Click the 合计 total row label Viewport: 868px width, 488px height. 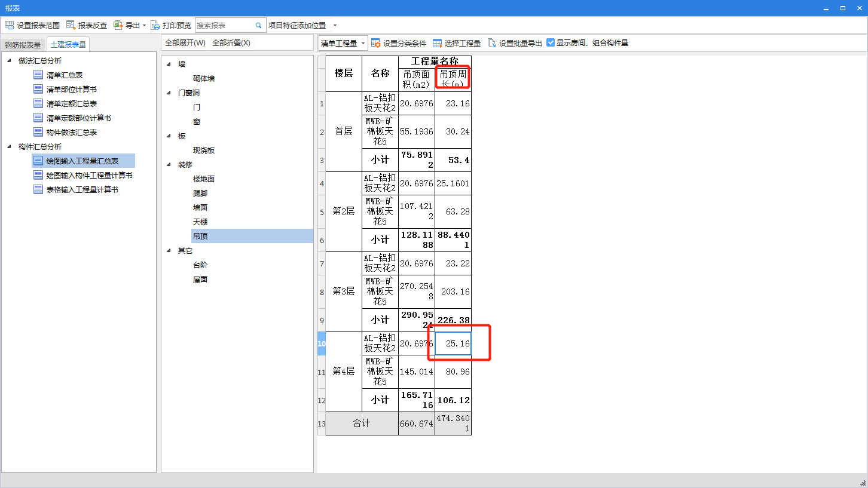point(362,423)
